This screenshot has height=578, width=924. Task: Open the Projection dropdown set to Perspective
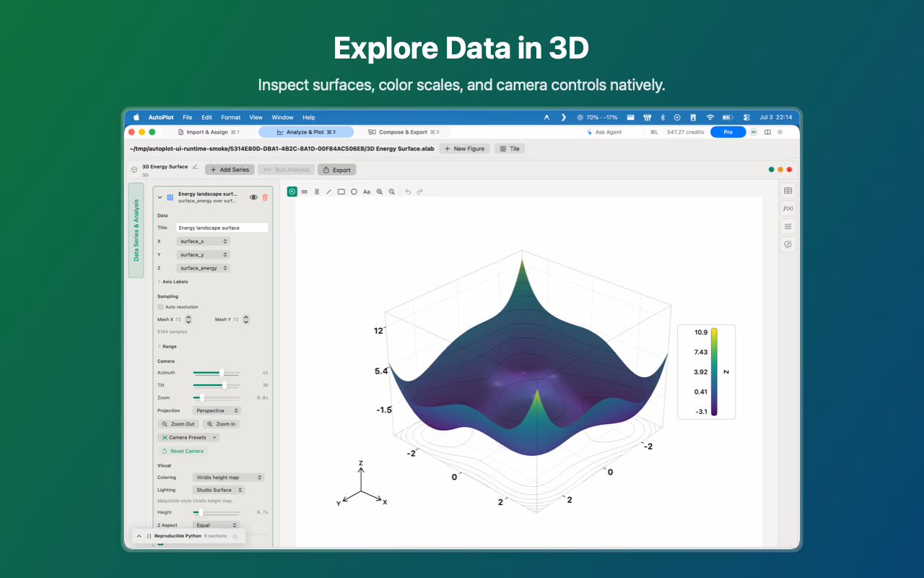[x=217, y=410]
